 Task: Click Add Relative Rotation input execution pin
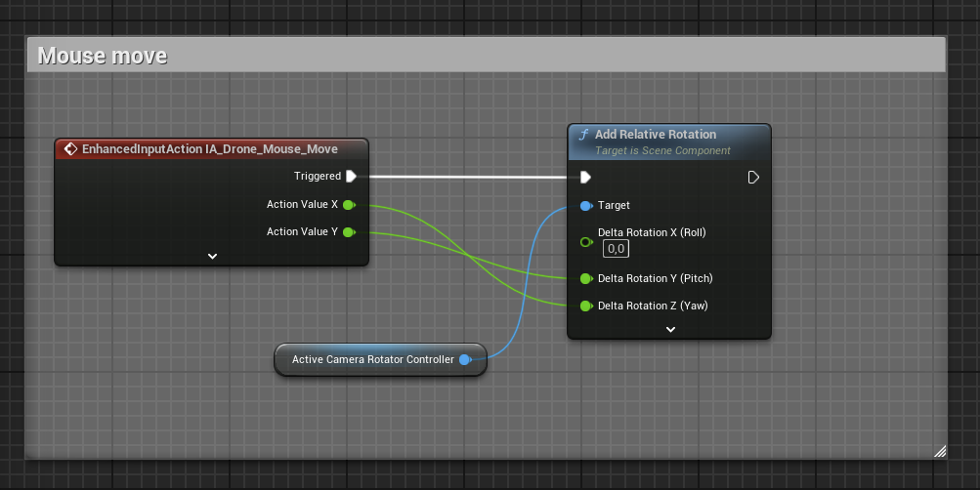point(585,178)
